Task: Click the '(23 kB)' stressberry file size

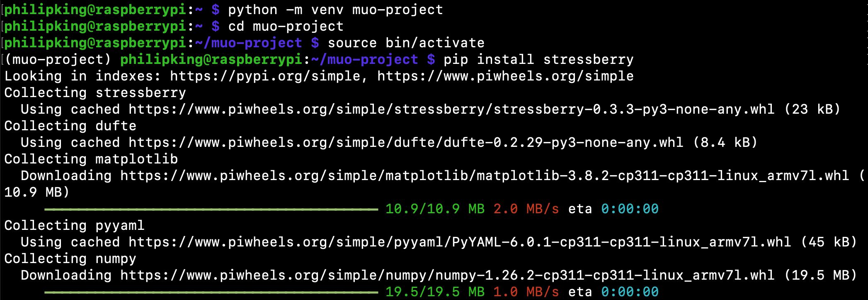Action: coord(812,110)
